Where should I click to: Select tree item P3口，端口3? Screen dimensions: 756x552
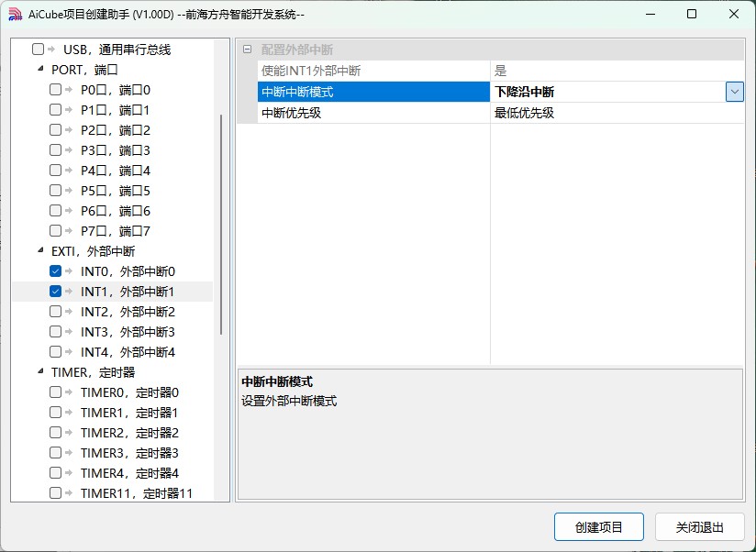point(116,150)
